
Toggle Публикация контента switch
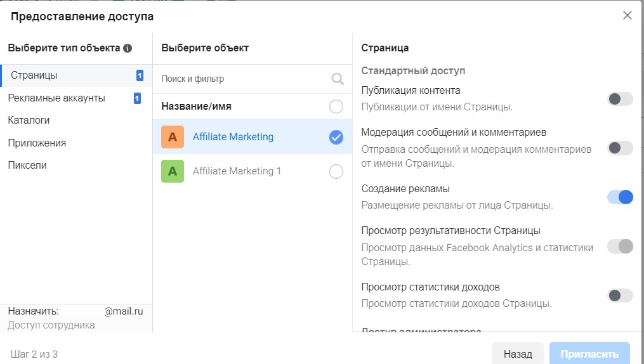pyautogui.click(x=620, y=99)
